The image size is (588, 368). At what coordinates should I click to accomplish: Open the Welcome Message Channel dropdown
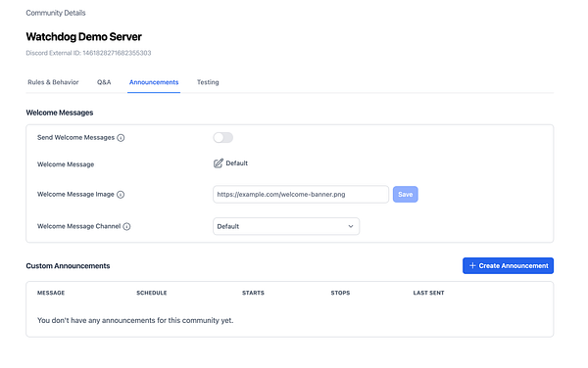tap(286, 226)
